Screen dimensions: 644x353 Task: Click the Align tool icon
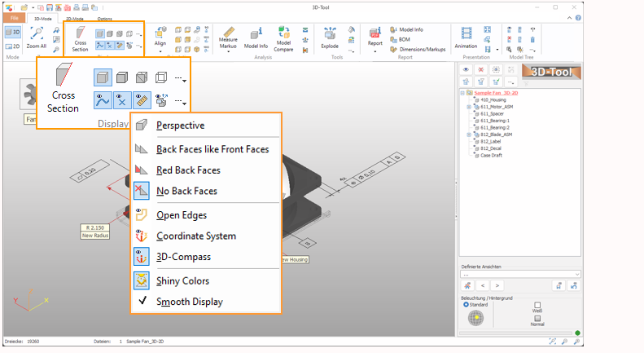pyautogui.click(x=160, y=38)
